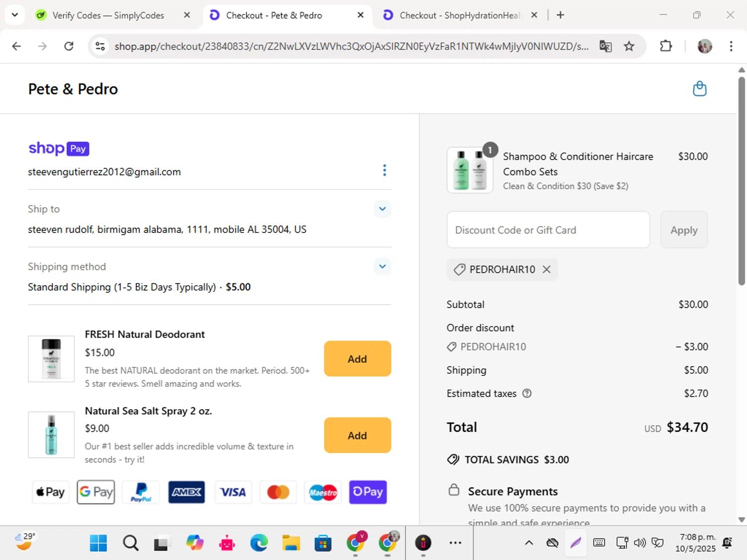Open File Explorer from taskbar
Viewport: 747px width, 560px height.
pos(291,543)
